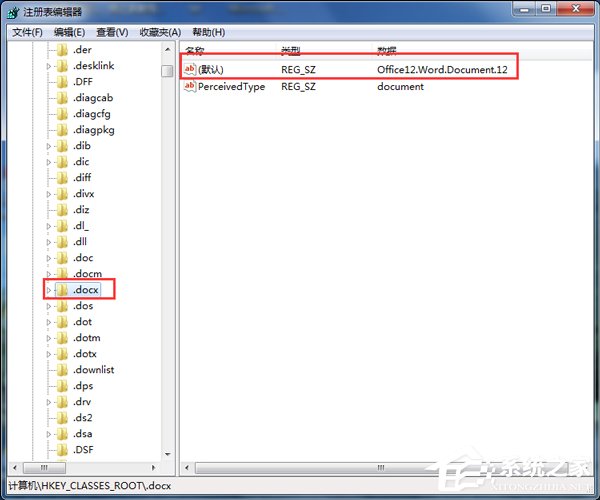Expand the .dsa key
Viewport: 600px width, 500px height.
(x=49, y=434)
